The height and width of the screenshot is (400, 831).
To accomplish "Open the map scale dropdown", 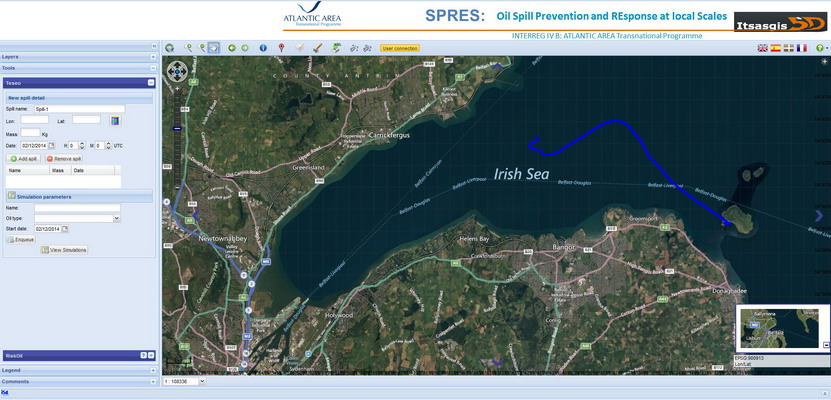I will click(x=203, y=381).
